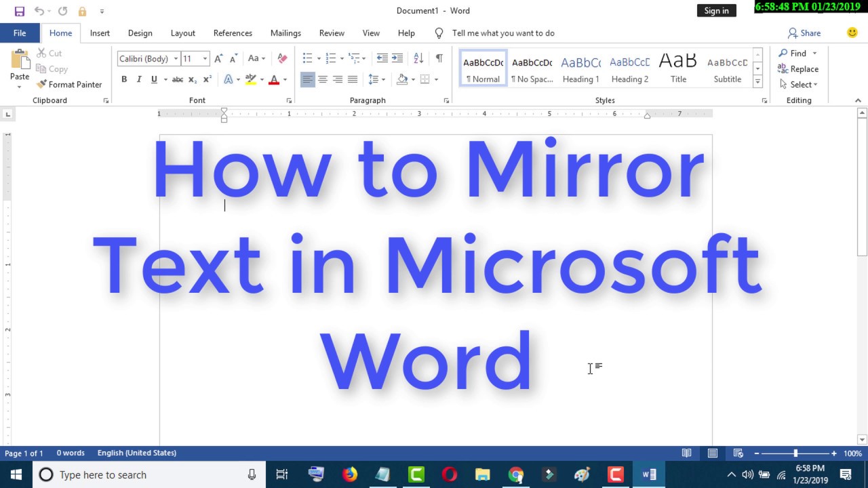Viewport: 868px width, 488px height.
Task: Open the File tab
Action: click(x=20, y=33)
